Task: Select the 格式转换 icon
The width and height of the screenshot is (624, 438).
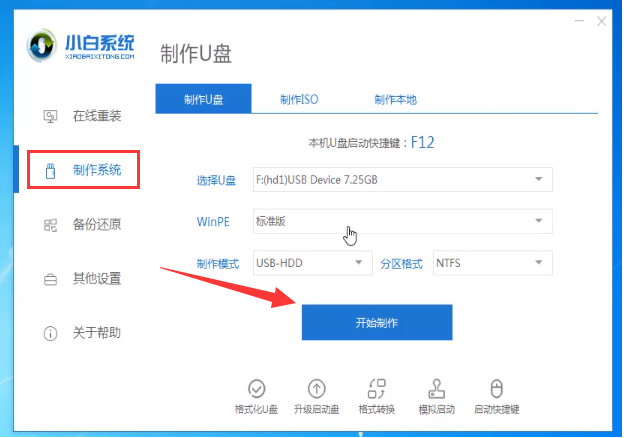Action: [x=376, y=389]
